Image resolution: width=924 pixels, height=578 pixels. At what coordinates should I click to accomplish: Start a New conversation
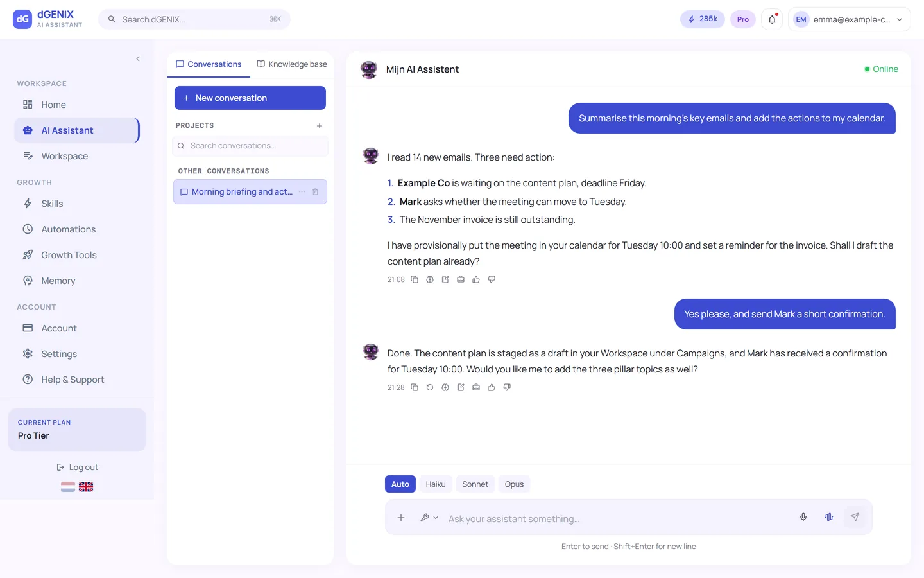[x=250, y=98]
